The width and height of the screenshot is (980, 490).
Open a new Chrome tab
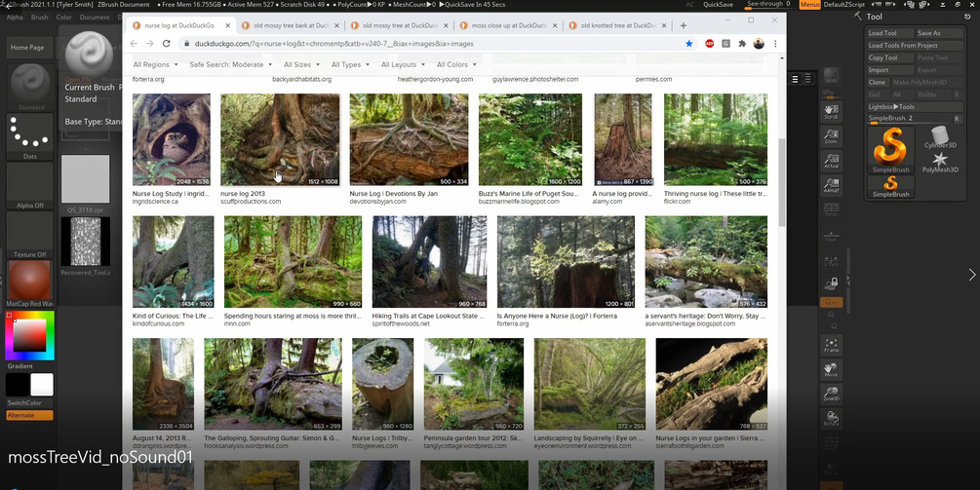point(684,25)
